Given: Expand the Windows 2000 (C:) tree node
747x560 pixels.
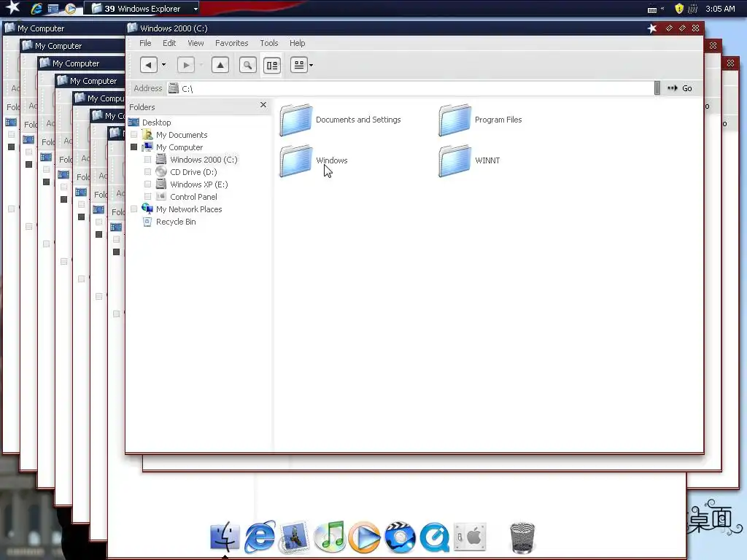Looking at the screenshot, I should (147, 160).
